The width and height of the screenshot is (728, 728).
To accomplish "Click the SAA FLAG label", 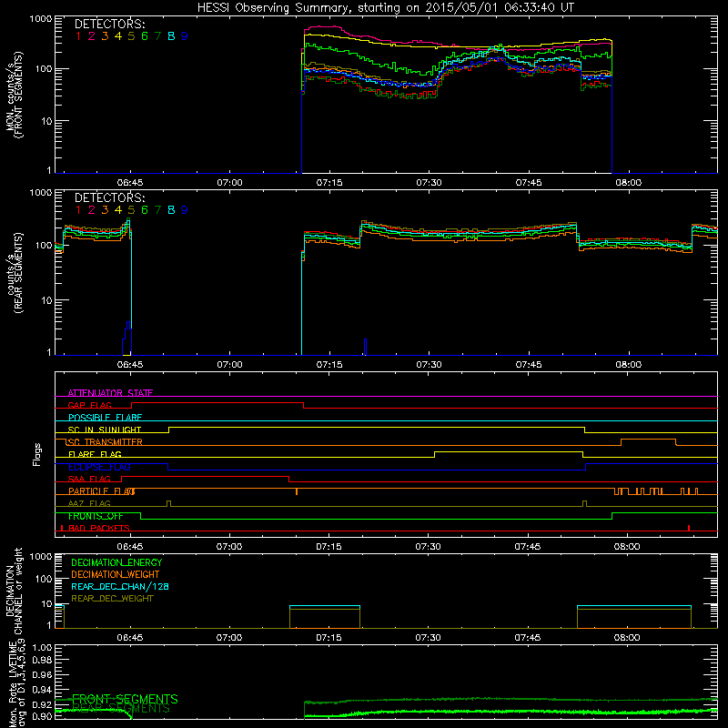I will coord(89,479).
